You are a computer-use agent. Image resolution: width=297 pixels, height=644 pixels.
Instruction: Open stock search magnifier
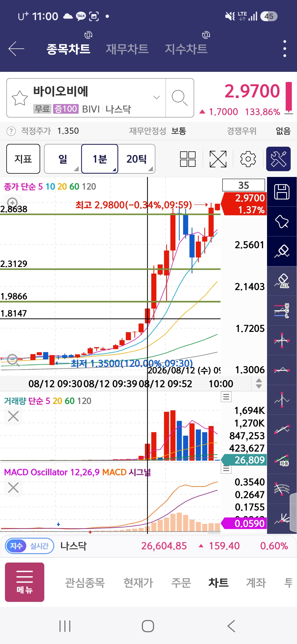click(x=180, y=98)
